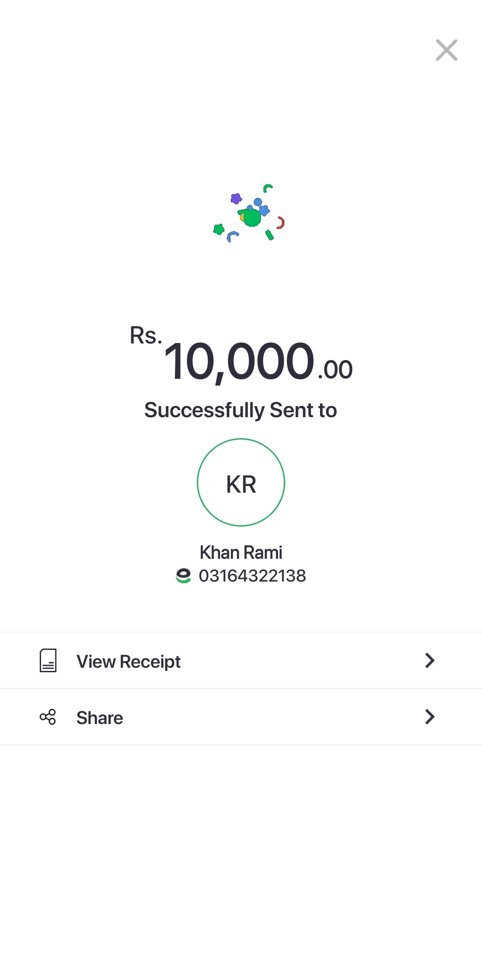Open the View Receipt label
Viewport: 482px width, 980px height.
point(129,662)
